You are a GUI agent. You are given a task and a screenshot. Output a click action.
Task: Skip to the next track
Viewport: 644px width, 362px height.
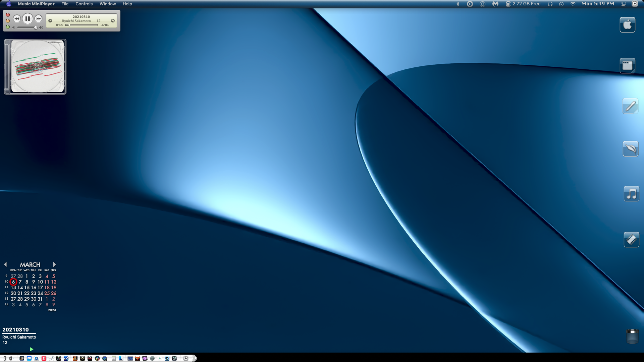39,19
